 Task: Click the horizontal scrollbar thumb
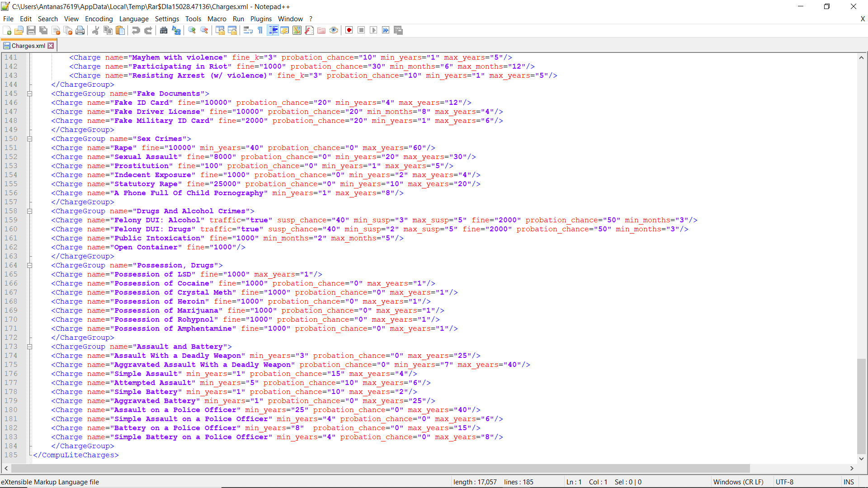point(380,469)
